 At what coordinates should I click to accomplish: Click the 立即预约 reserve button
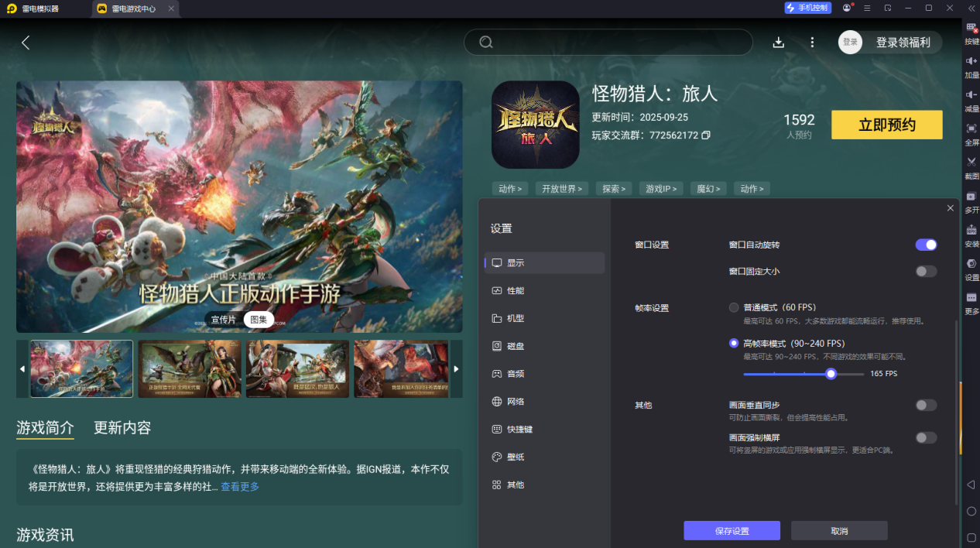tap(887, 125)
